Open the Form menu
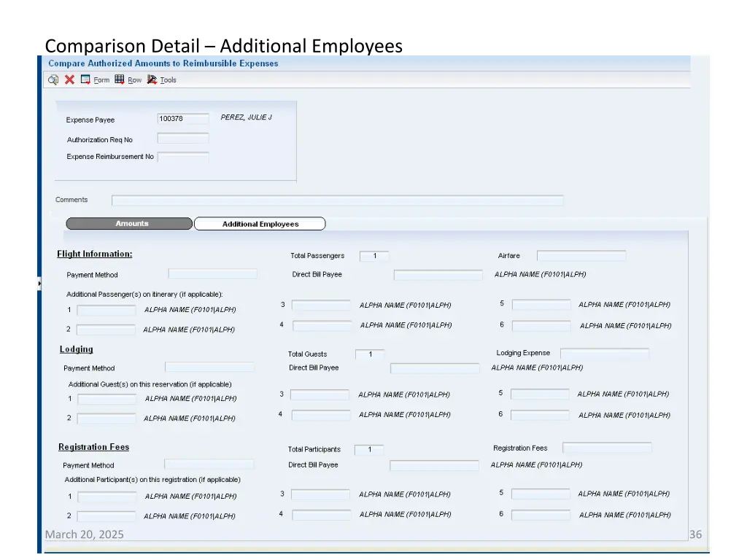 click(x=101, y=80)
